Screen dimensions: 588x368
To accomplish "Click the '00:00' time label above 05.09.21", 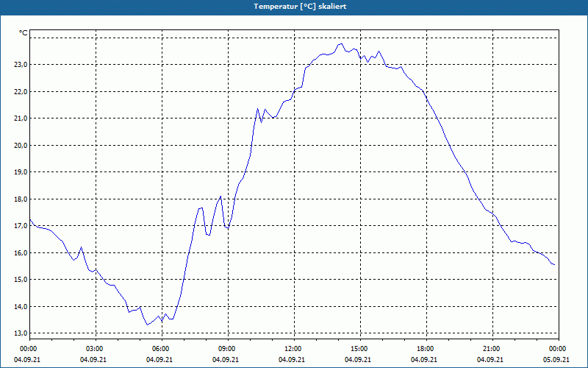I will click(x=559, y=349).
